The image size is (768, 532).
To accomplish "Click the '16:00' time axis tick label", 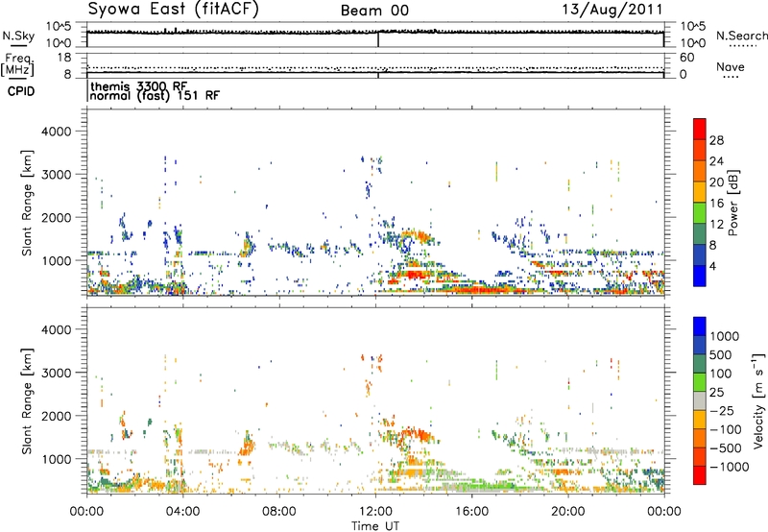I will [x=471, y=512].
